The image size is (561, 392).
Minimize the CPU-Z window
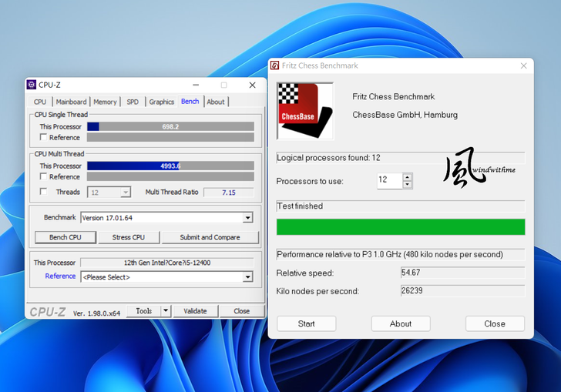click(x=196, y=85)
